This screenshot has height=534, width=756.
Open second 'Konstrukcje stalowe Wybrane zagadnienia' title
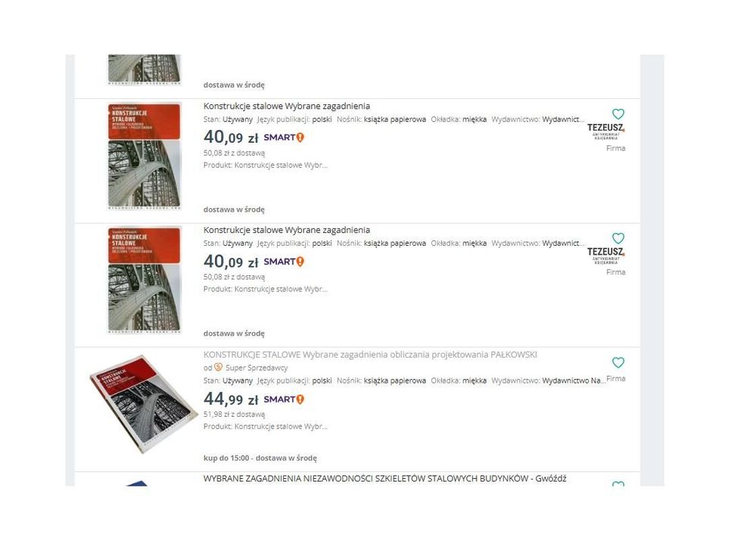[x=286, y=230]
